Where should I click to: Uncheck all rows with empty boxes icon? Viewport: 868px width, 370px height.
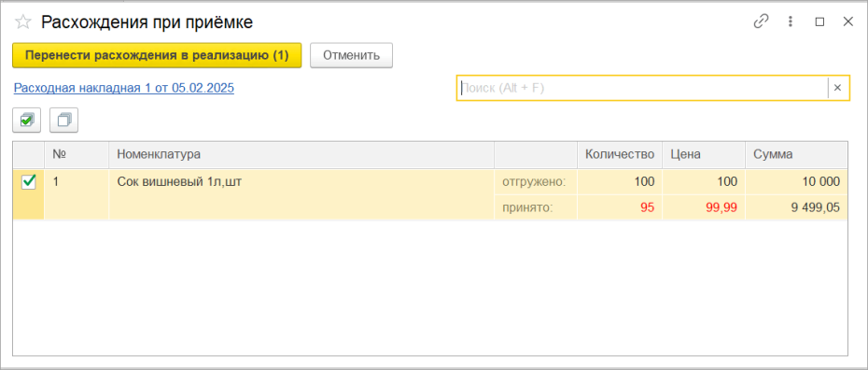pos(63,121)
